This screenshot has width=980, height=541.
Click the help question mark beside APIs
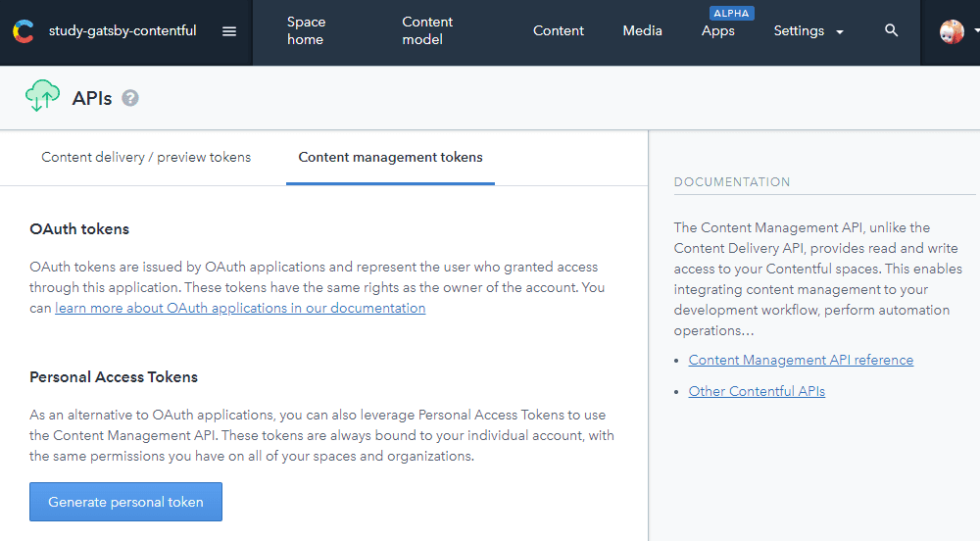(130, 98)
